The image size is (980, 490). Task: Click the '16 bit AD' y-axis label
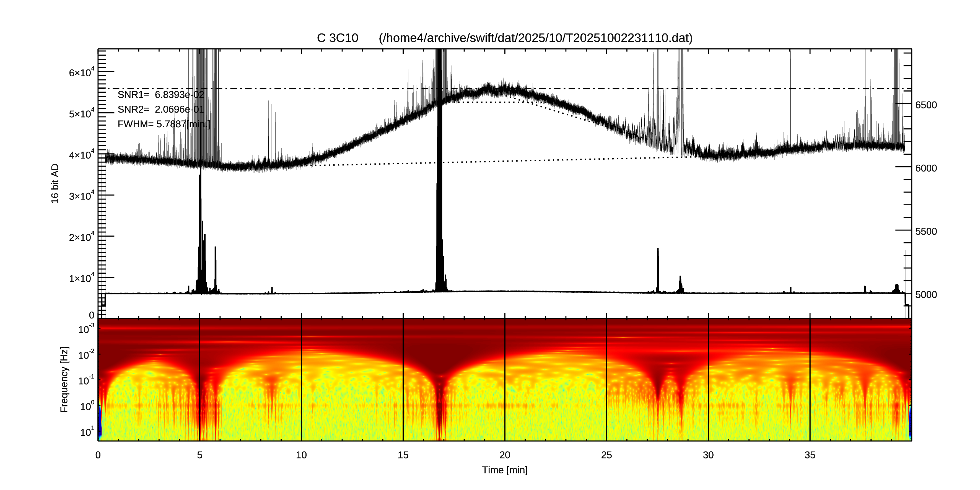[55, 183]
